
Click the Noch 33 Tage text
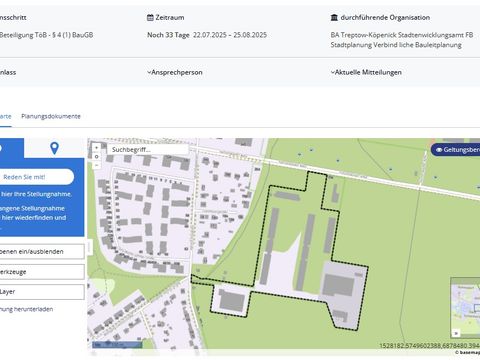[x=168, y=35]
